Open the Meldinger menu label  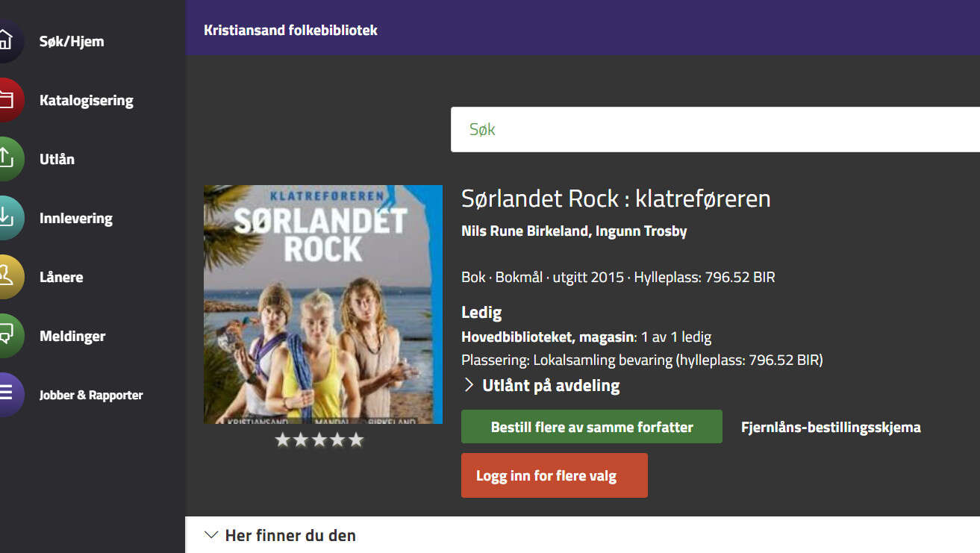(72, 337)
